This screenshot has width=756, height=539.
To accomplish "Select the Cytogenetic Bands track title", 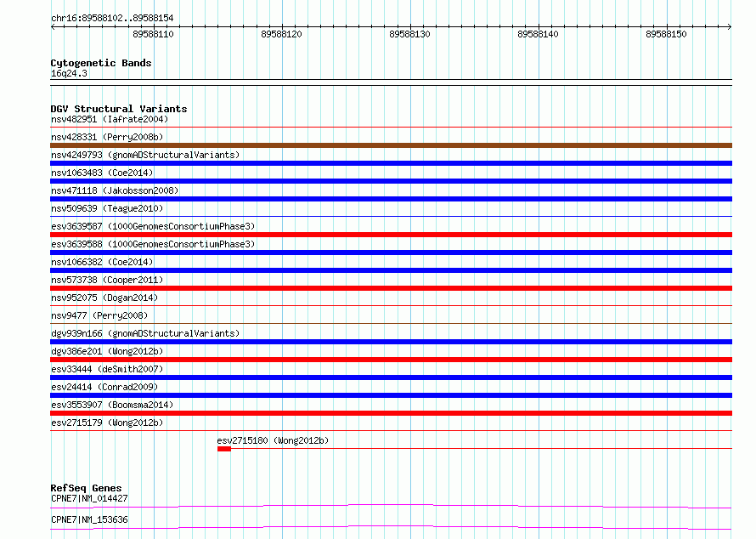I will pyautogui.click(x=101, y=63).
